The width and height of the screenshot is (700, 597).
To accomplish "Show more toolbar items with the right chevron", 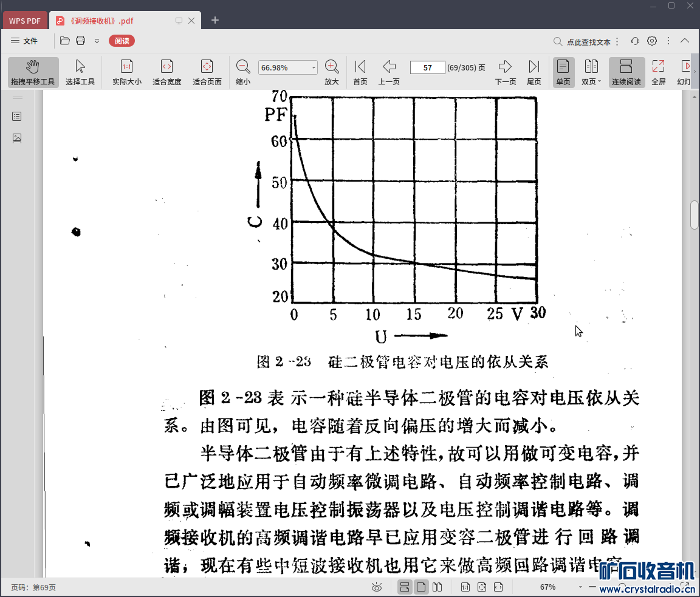I will [x=694, y=71].
